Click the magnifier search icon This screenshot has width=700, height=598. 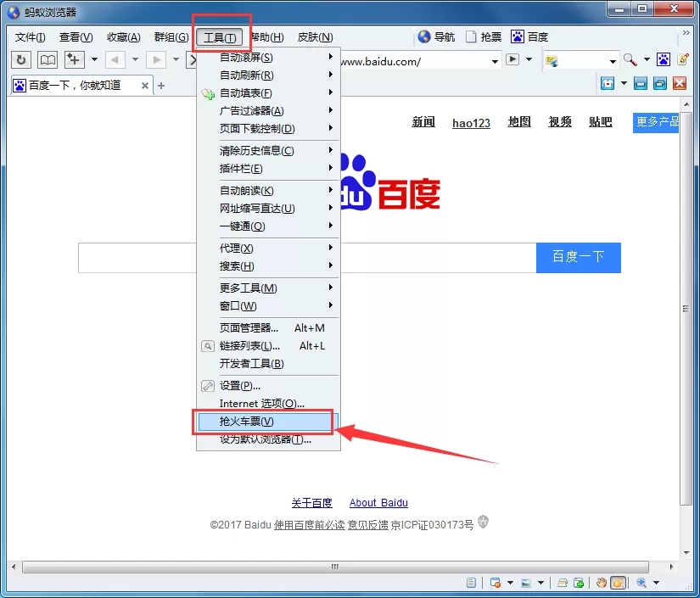pos(630,59)
